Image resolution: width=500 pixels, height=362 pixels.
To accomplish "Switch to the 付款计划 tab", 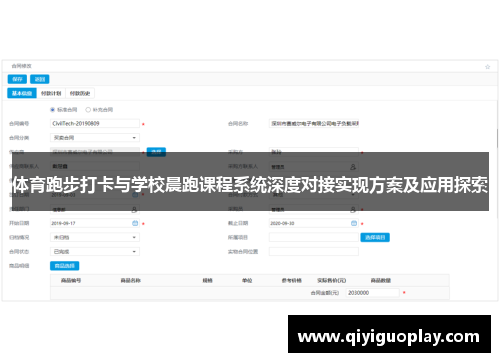I will [x=51, y=93].
